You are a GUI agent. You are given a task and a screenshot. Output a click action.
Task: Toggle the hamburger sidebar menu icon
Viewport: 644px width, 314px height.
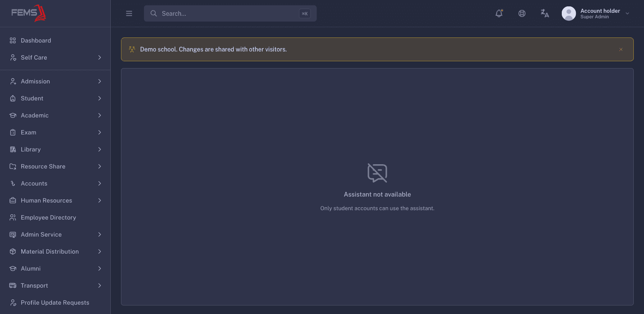(129, 14)
